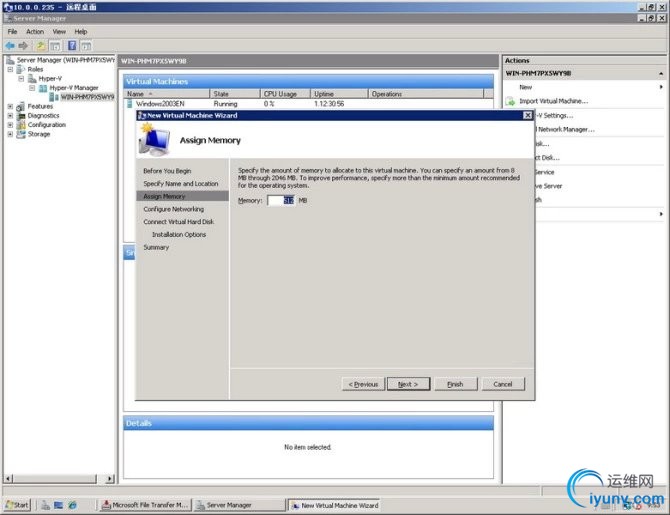The width and height of the screenshot is (670, 515).
Task: Click the first quick launch icon
Action: pos(45,505)
